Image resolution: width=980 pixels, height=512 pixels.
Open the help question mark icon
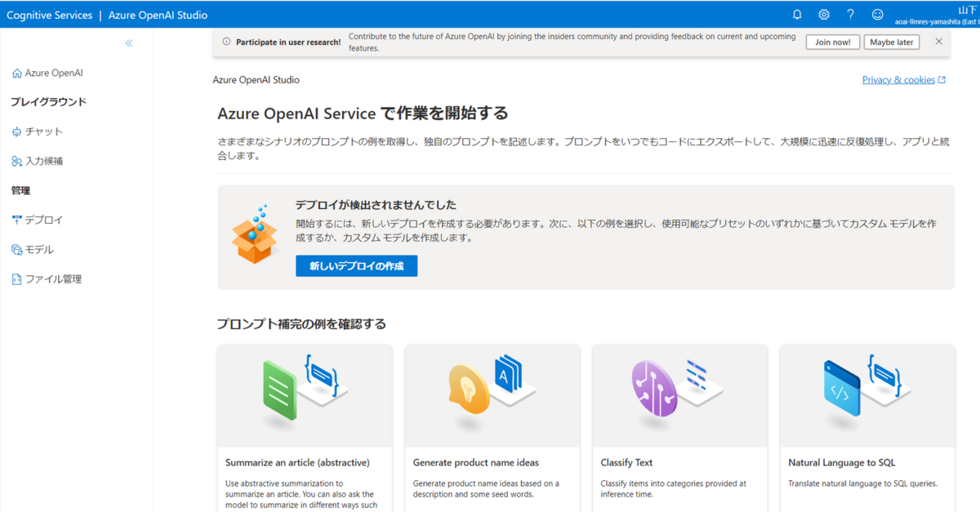tap(850, 15)
